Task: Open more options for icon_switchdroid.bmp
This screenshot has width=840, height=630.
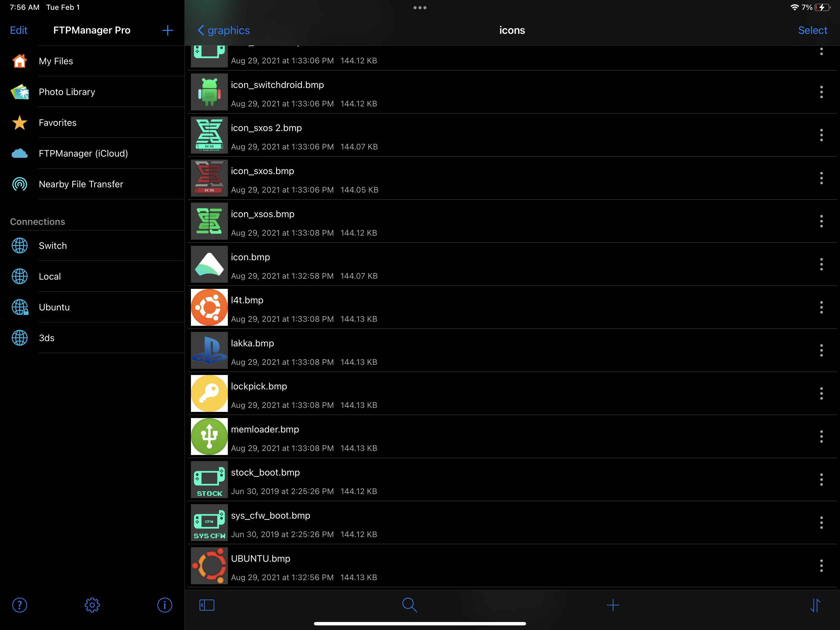Action: 821,92
